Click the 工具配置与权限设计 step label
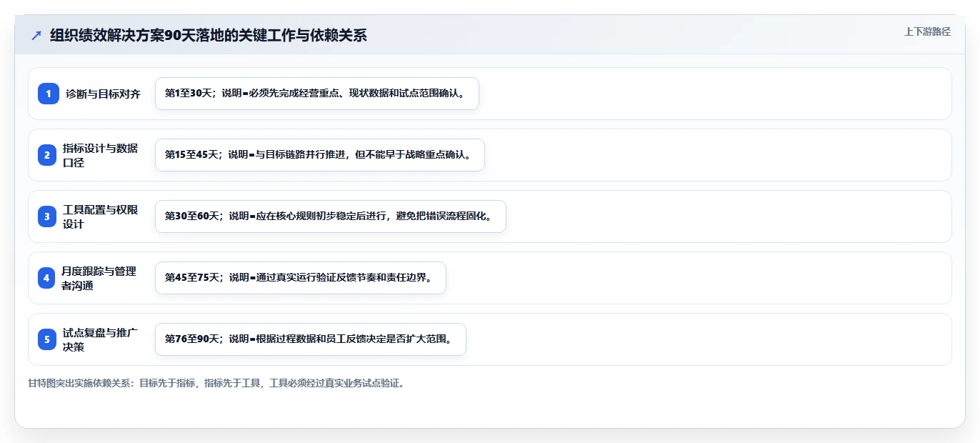Screen dimensions: 980x443 (x=101, y=216)
